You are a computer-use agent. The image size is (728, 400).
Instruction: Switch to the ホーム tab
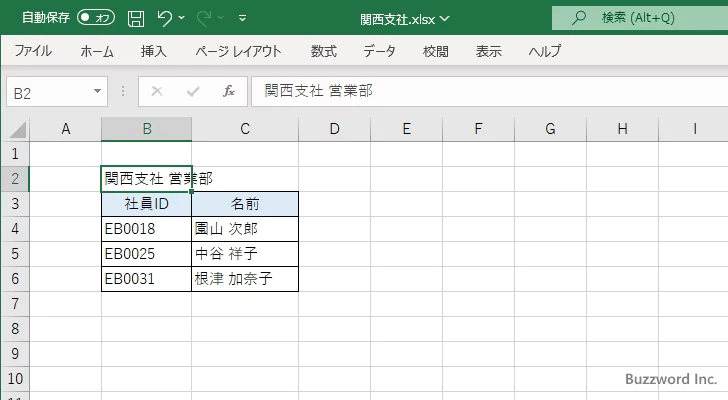tap(97, 51)
